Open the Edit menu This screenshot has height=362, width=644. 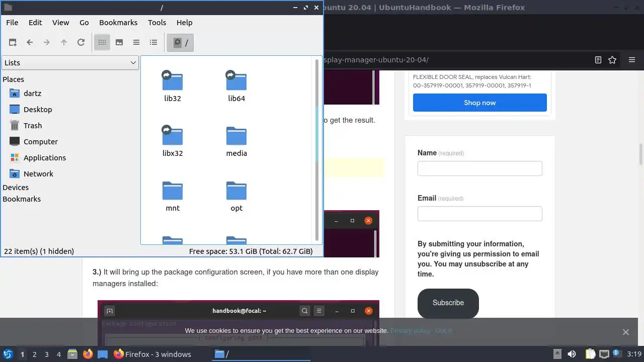35,23
